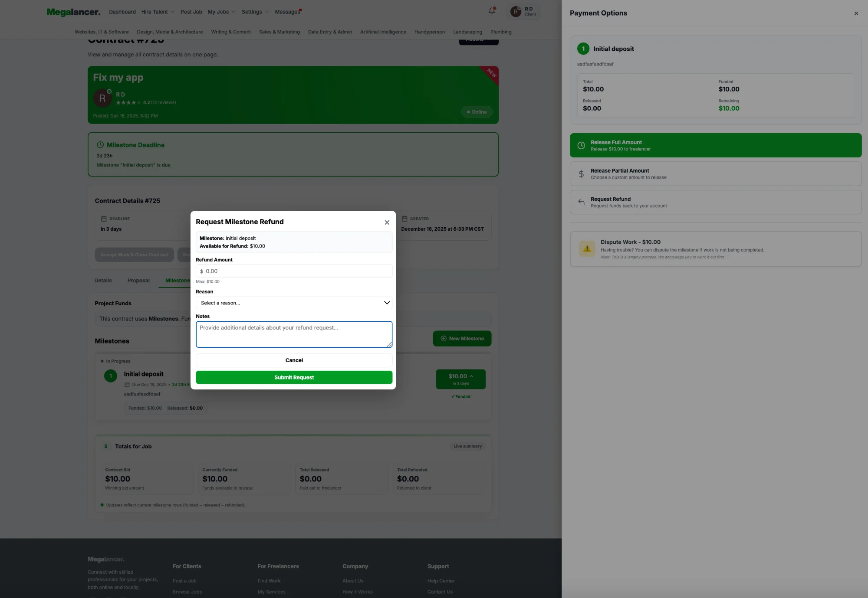This screenshot has width=868, height=598.
Task: Click the New Milestone button
Action: (x=462, y=339)
